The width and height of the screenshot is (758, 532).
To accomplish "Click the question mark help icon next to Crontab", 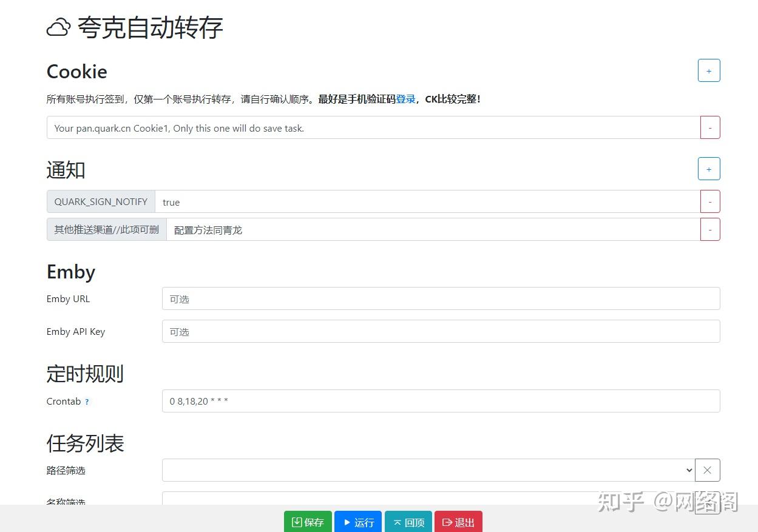I will coord(87,402).
